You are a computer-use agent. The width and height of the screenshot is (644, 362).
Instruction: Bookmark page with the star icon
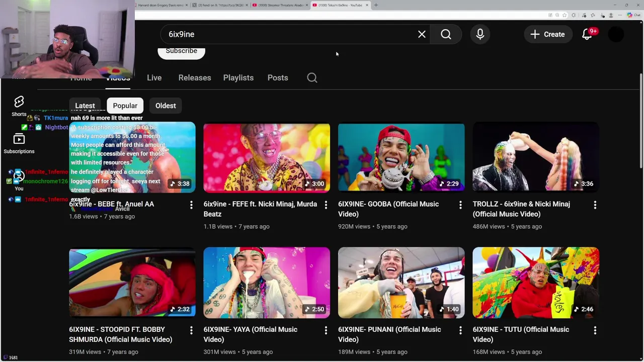pyautogui.click(x=565, y=15)
